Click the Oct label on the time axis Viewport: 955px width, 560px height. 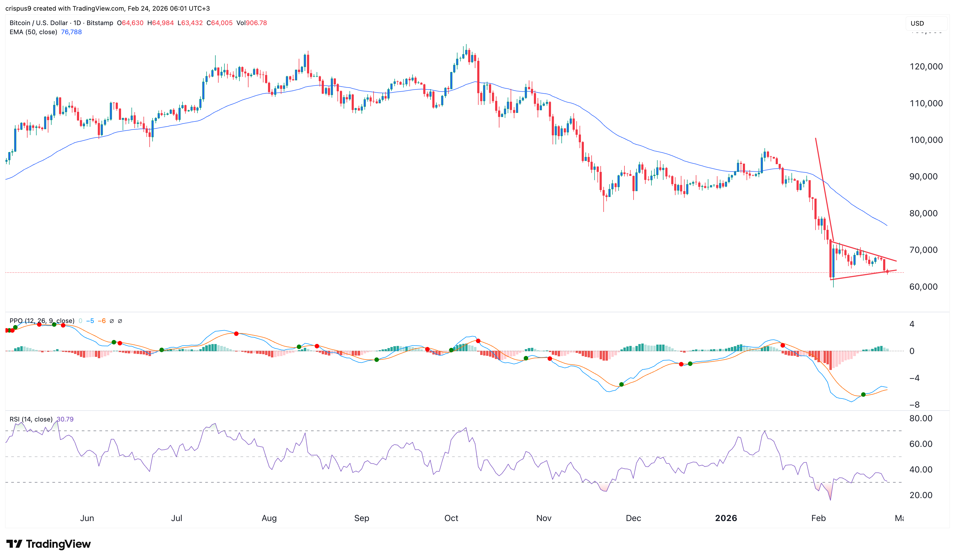(x=451, y=518)
